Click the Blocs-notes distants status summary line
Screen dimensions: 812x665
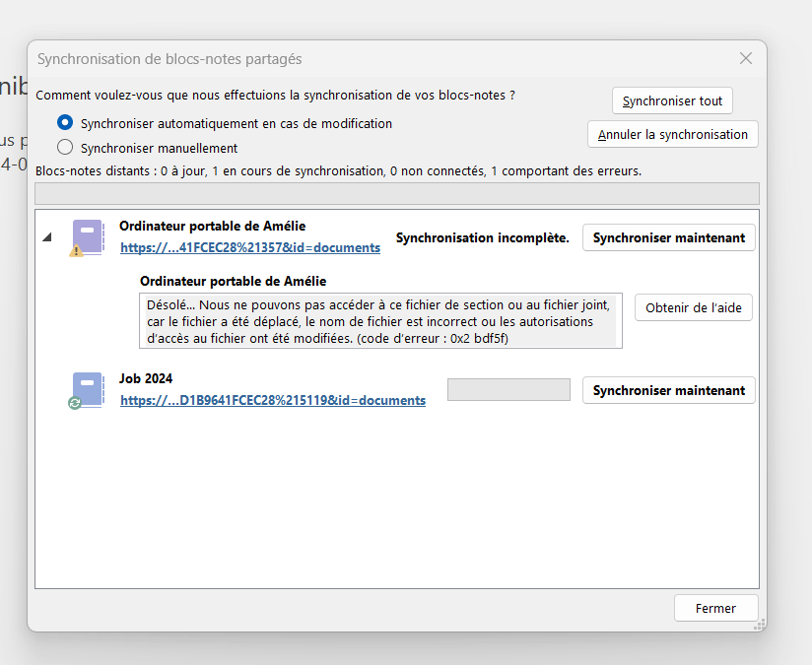[x=339, y=170]
